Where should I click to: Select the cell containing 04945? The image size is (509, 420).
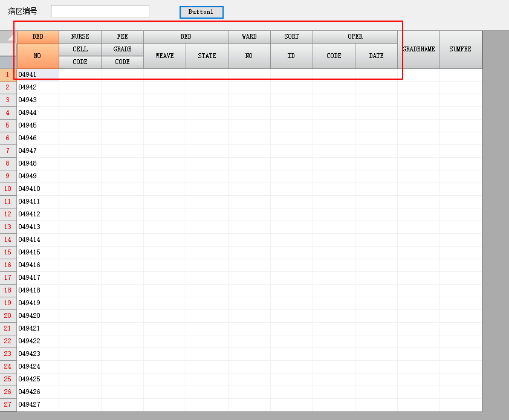click(x=37, y=125)
